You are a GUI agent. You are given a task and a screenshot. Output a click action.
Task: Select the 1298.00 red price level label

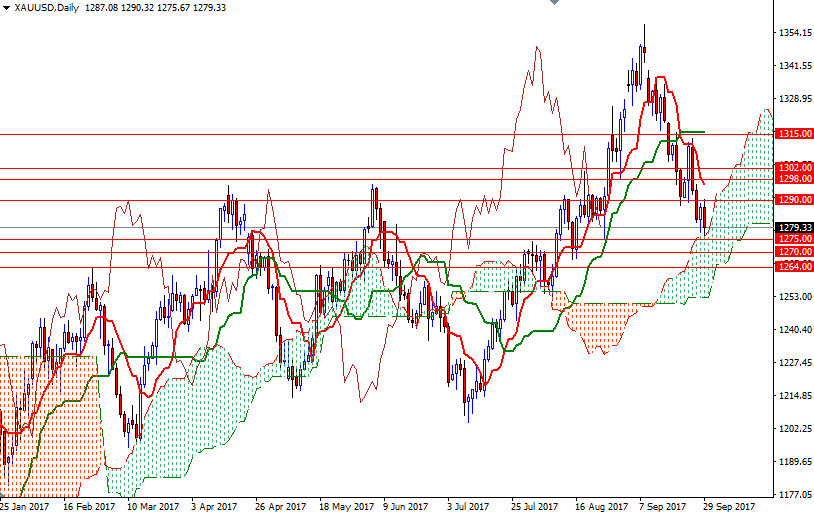[x=794, y=179]
